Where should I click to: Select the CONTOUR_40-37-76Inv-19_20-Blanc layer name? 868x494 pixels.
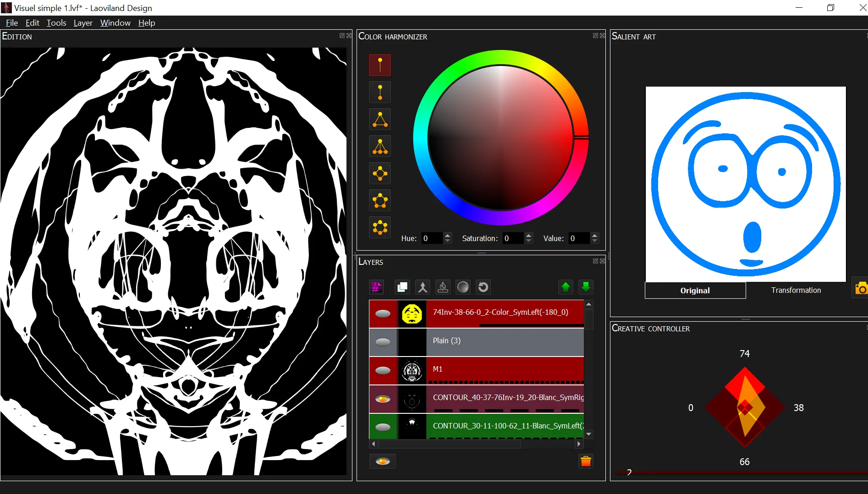pyautogui.click(x=508, y=397)
